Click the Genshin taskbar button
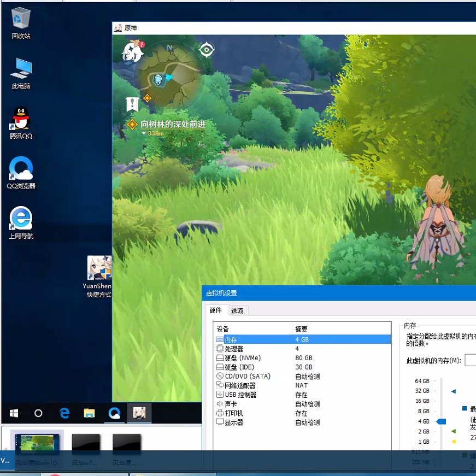The image size is (476, 476). pyautogui.click(x=139, y=413)
